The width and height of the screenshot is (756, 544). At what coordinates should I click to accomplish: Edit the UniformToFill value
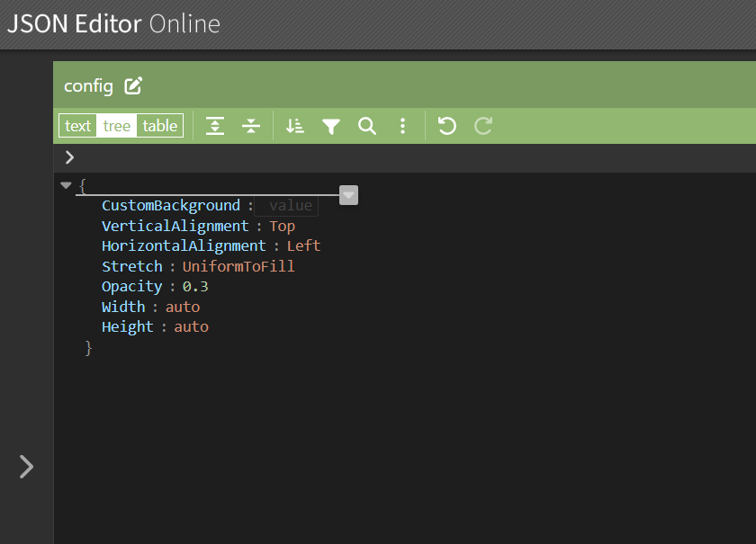point(238,266)
